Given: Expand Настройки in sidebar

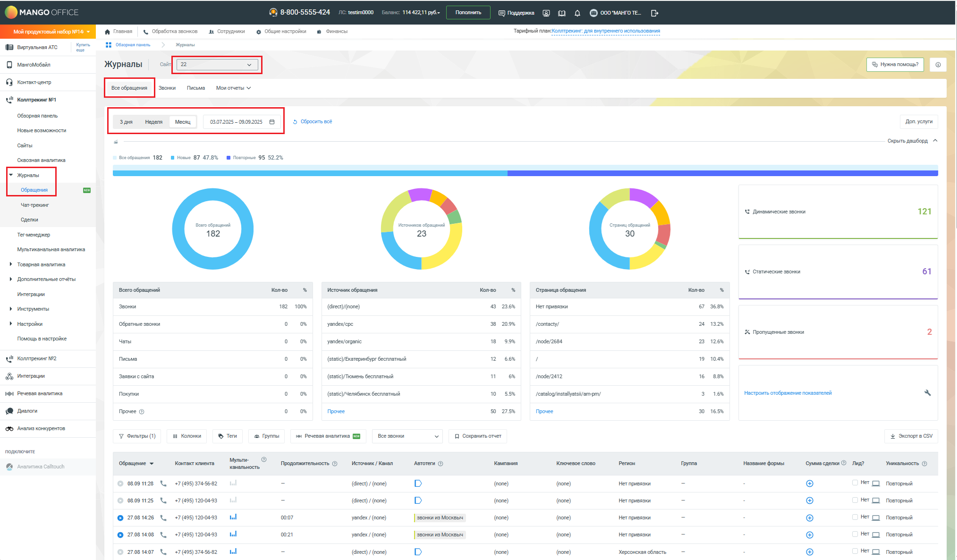Looking at the screenshot, I should click(11, 324).
